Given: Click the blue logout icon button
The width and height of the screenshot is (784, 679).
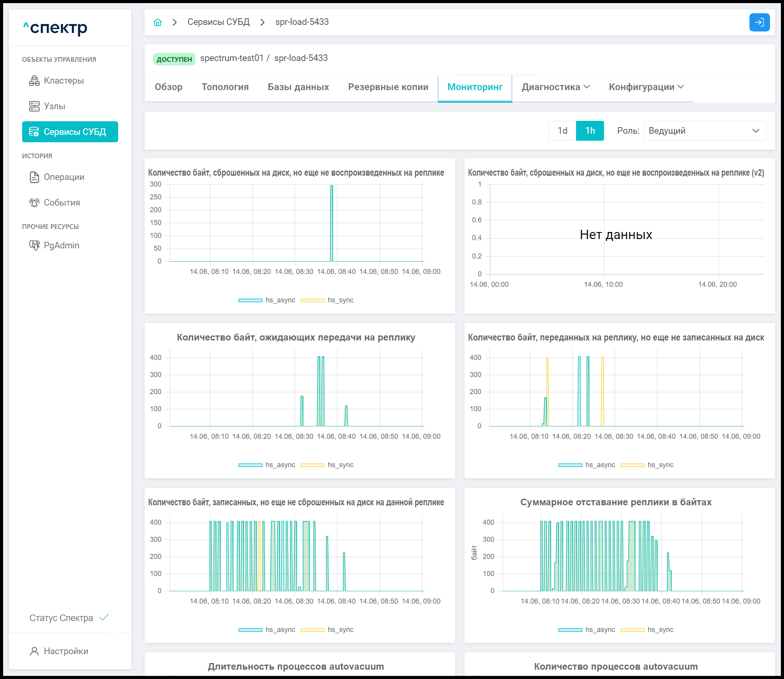Looking at the screenshot, I should [759, 22].
